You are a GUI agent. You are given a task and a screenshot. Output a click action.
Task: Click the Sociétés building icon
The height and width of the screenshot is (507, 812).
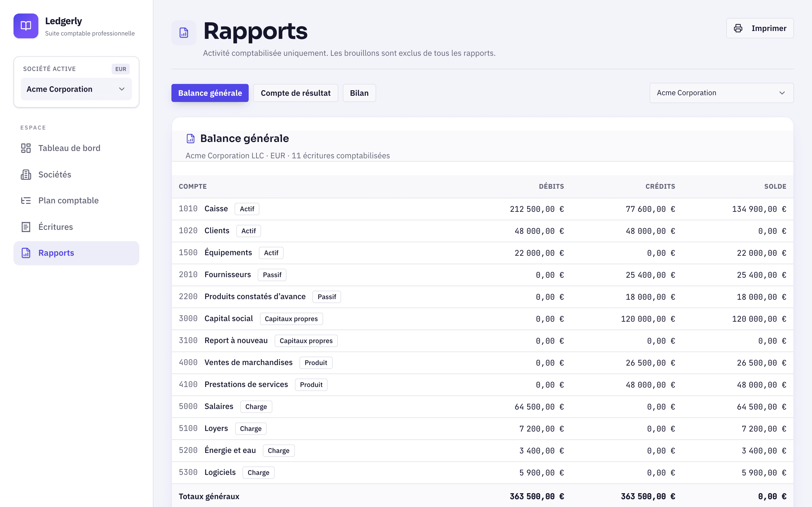[26, 174]
